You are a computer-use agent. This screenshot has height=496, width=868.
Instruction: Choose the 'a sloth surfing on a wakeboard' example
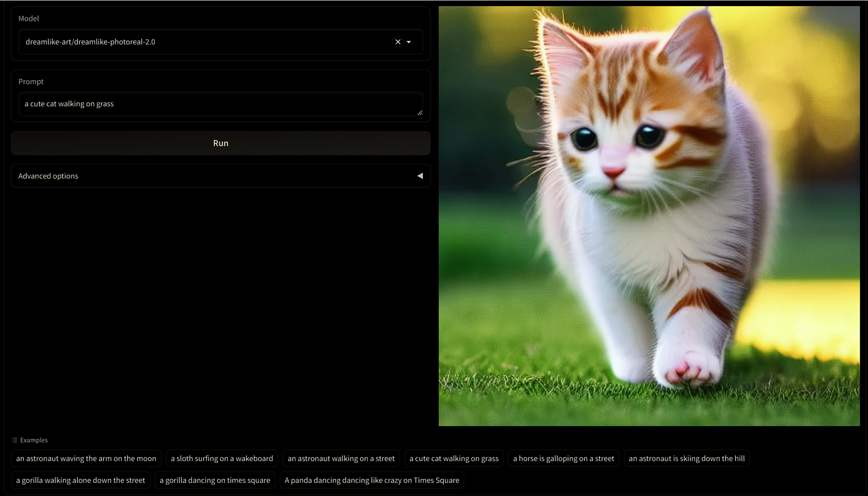tap(222, 458)
